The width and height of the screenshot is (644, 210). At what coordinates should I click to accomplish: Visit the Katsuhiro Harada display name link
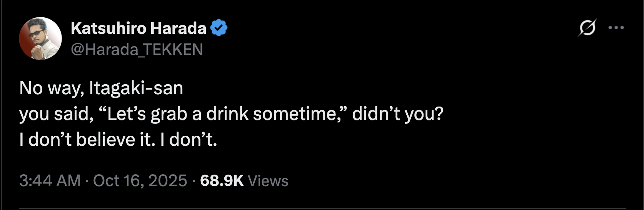point(138,28)
